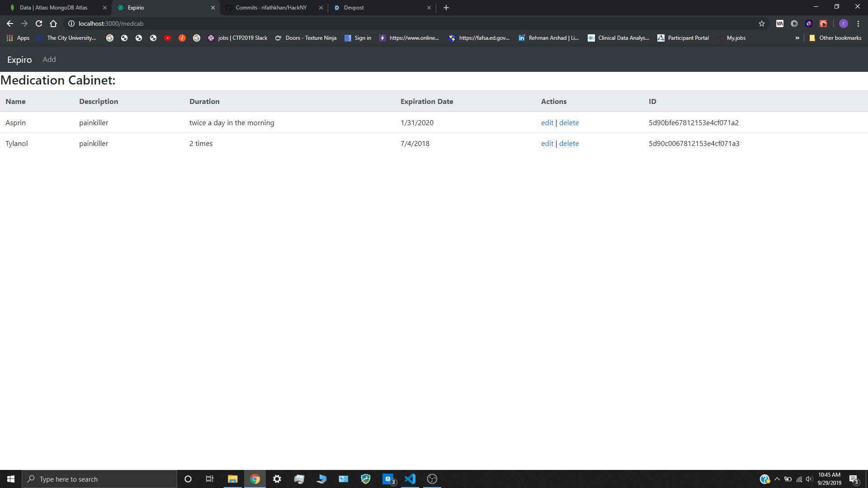Click the YouTube bookmark icon

168,38
